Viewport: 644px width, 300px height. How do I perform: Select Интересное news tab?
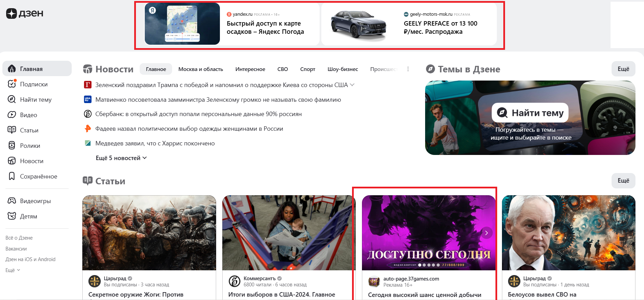pyautogui.click(x=250, y=69)
